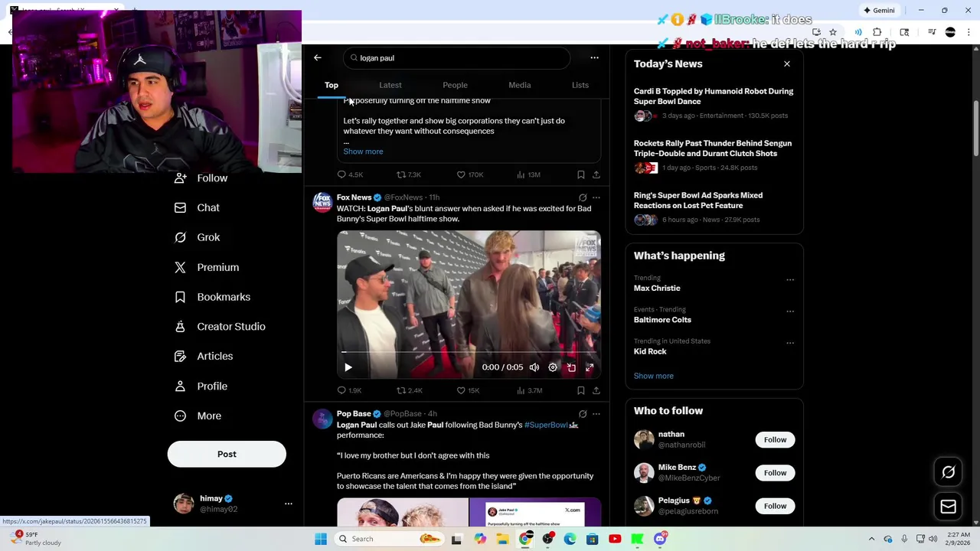
Task: Open Grok icon on the Pop Base post
Action: (x=583, y=414)
